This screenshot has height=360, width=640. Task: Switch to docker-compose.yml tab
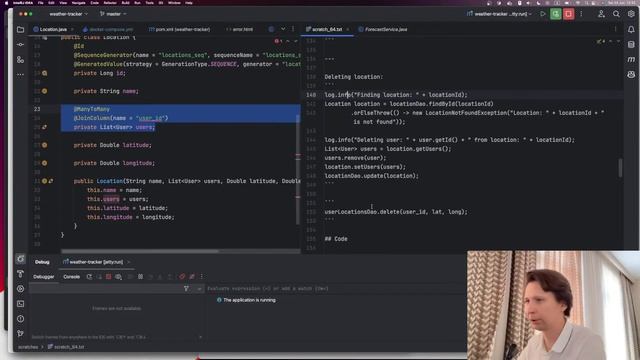pyautogui.click(x=108, y=29)
